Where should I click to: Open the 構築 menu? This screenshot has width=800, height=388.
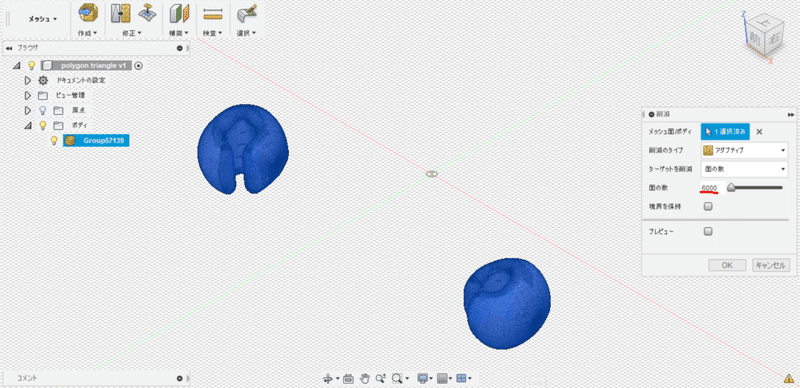point(179,33)
